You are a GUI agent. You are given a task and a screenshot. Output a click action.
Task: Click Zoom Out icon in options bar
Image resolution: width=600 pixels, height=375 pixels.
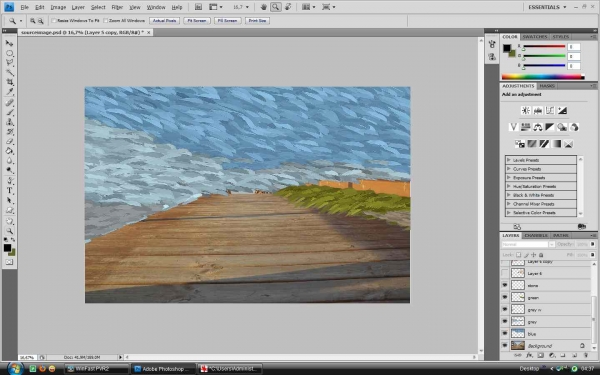point(41,21)
